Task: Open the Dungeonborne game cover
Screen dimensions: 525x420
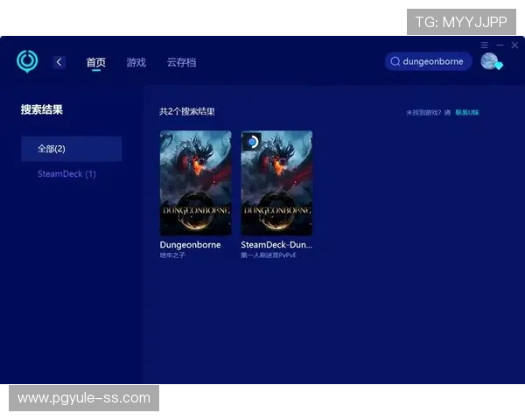Action: [195, 183]
